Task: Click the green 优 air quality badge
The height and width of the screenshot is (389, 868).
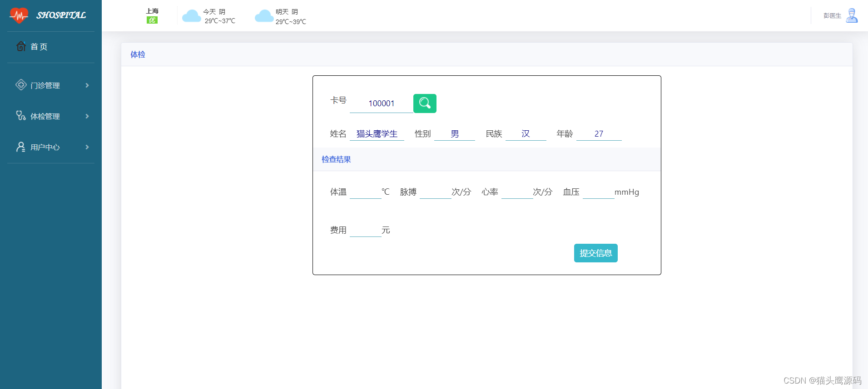Action: point(152,20)
